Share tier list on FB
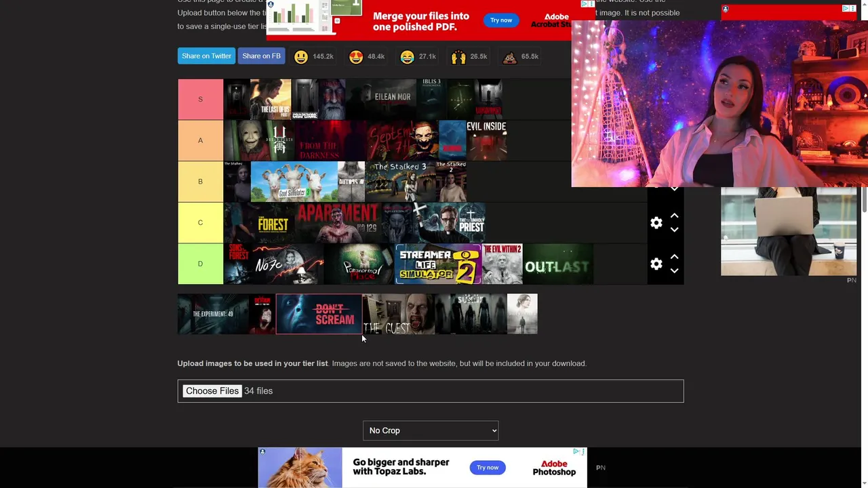The image size is (868, 488). tap(261, 56)
